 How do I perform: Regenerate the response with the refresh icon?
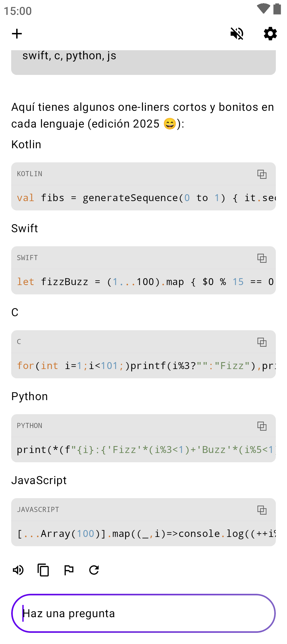click(x=94, y=570)
